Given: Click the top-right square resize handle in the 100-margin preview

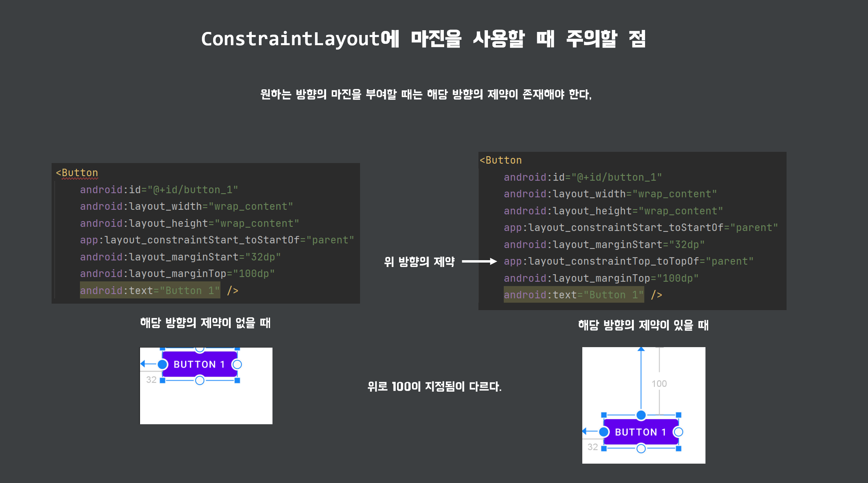Looking at the screenshot, I should 678,415.
